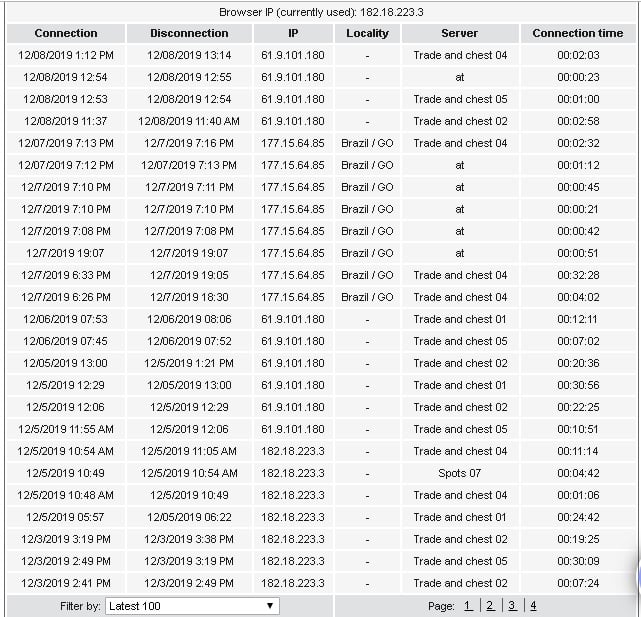Click the Connection time column header
Screen dimensions: 641x617
pyautogui.click(x=577, y=33)
